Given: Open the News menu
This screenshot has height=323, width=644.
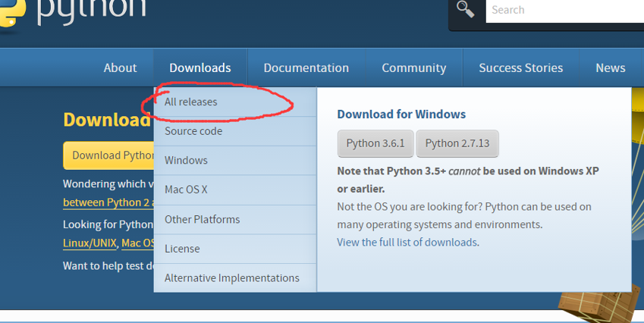Looking at the screenshot, I should (611, 67).
